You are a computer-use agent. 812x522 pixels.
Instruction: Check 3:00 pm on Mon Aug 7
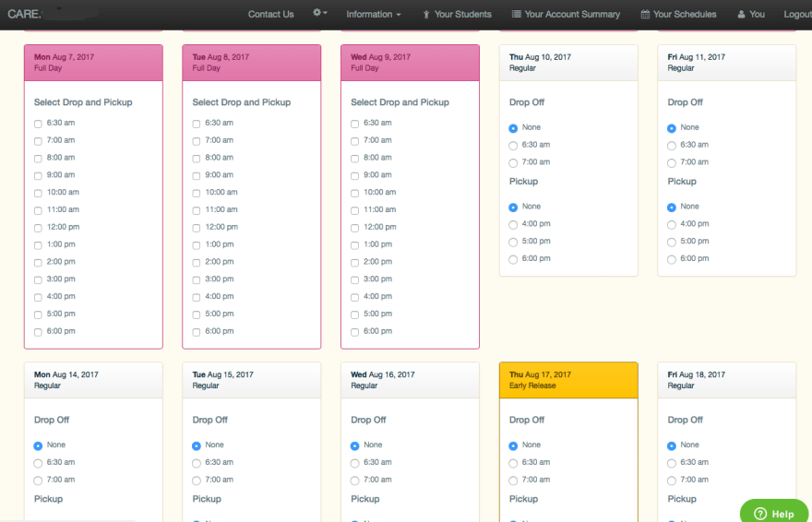(x=38, y=279)
